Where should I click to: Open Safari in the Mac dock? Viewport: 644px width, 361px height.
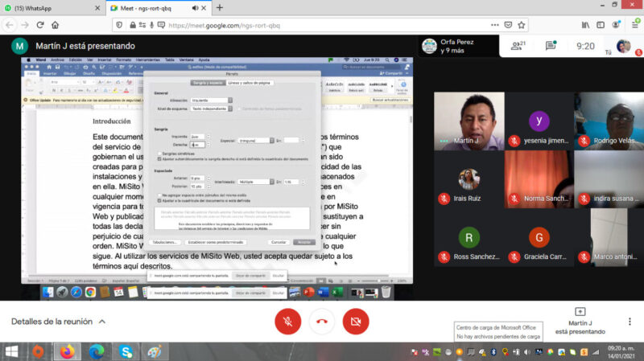[76, 292]
